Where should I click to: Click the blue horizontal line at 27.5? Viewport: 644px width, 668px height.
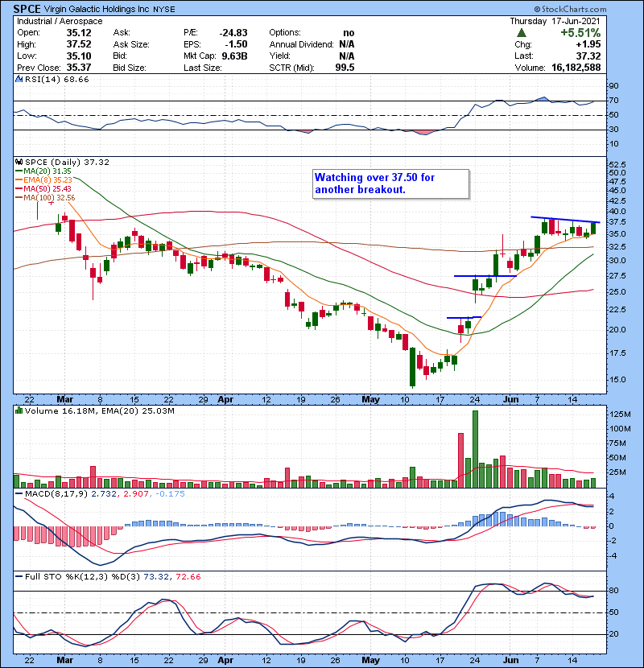(x=485, y=276)
